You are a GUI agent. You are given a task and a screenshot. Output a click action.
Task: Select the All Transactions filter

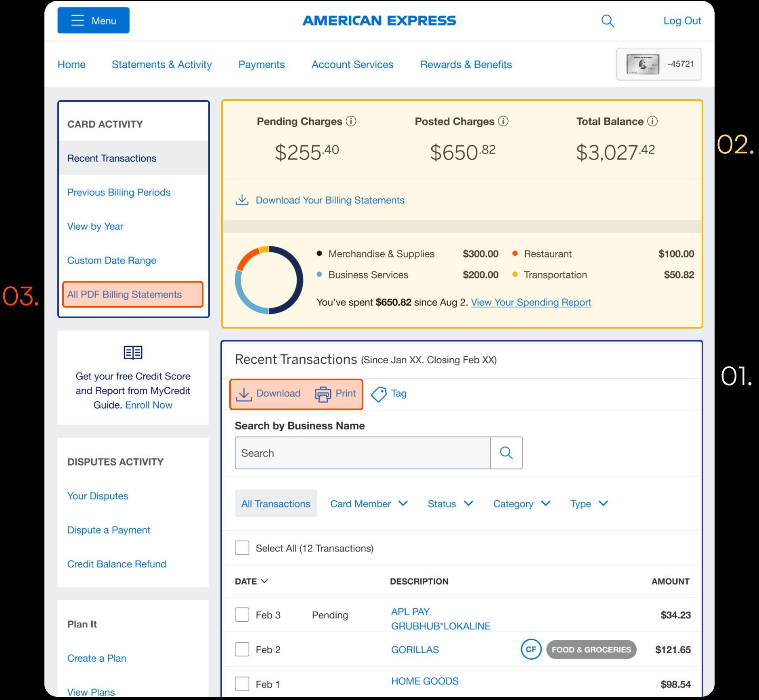(276, 503)
